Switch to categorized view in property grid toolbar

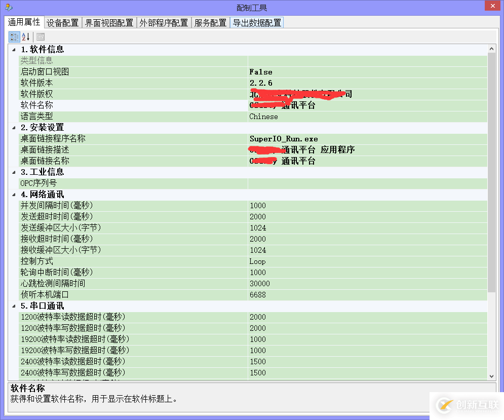[14, 37]
